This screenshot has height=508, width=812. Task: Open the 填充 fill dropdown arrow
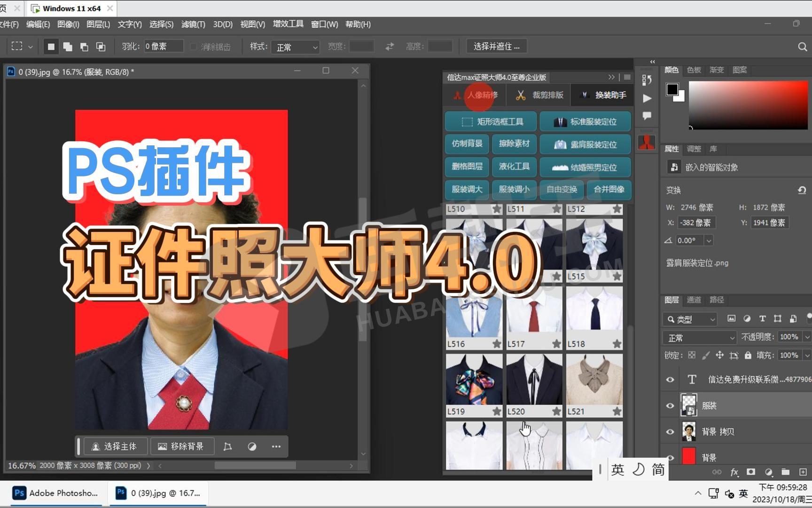click(807, 355)
